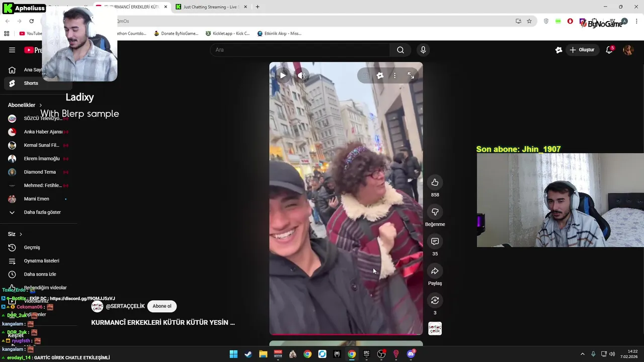Open the Oluştur create button
This screenshot has width=644, height=362.
coord(582,50)
